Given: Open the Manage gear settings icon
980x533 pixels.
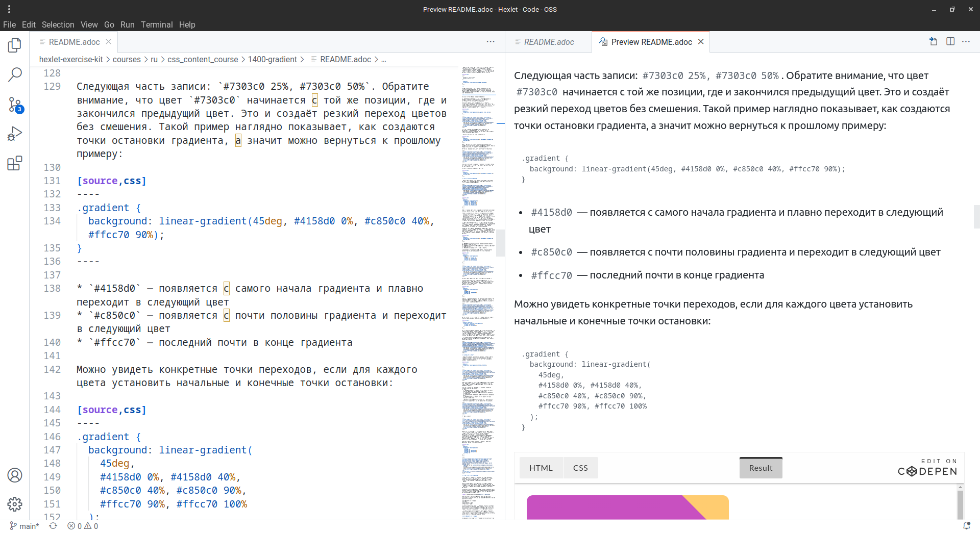Looking at the screenshot, I should pyautogui.click(x=15, y=504).
